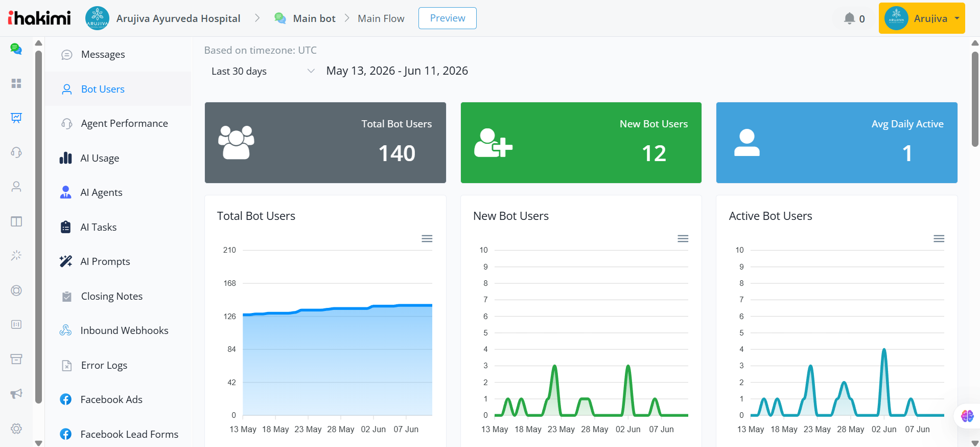Click the sidebar menu scrollbar down arrow
This screenshot has height=447, width=980.
(38, 443)
